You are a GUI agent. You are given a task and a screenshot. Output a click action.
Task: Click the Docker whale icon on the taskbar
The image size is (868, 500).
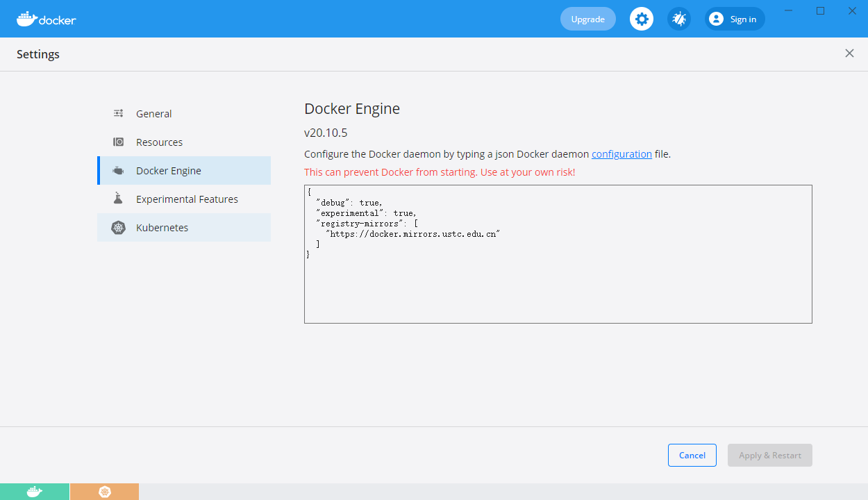[34, 491]
